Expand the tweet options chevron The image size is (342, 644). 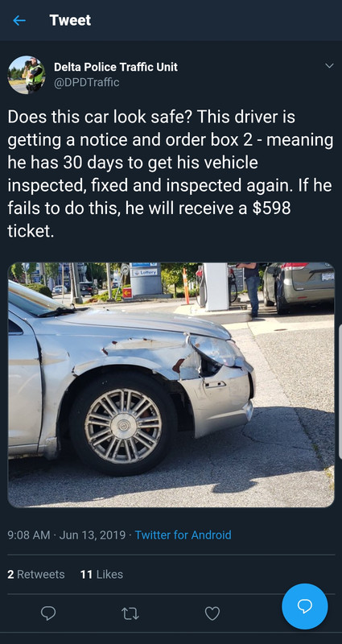pyautogui.click(x=329, y=66)
